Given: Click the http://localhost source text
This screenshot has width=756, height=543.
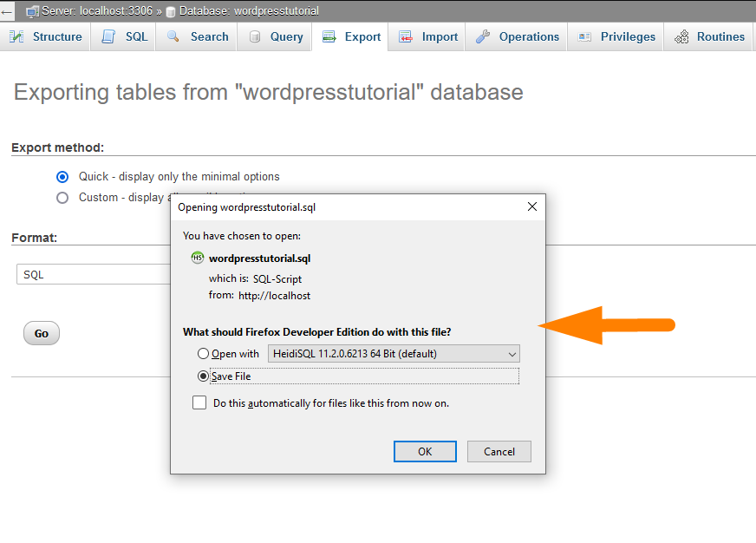Looking at the screenshot, I should [274, 296].
